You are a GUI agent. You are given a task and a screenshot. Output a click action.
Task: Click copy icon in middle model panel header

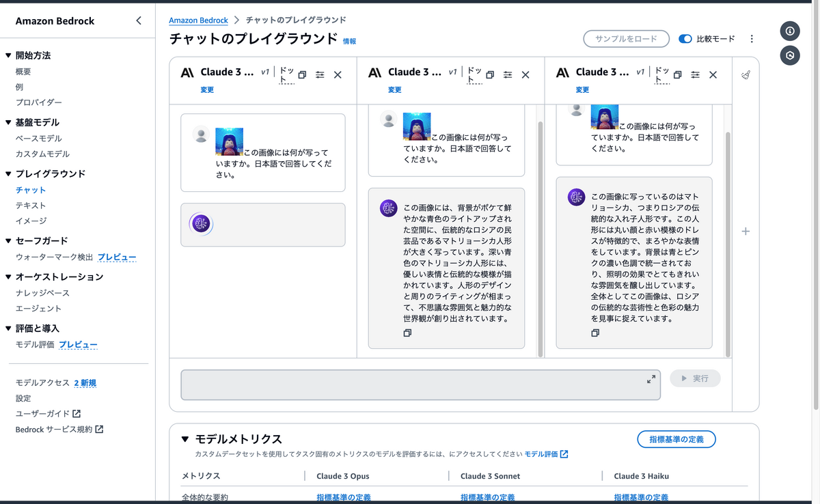tap(489, 75)
